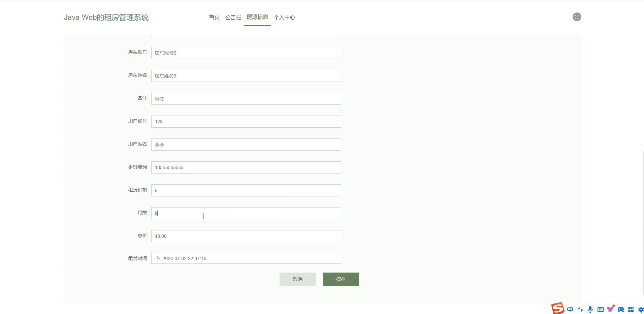The width and height of the screenshot is (644, 314).
Task: Select the 用户姓名 field with 李李
Action: tap(246, 145)
